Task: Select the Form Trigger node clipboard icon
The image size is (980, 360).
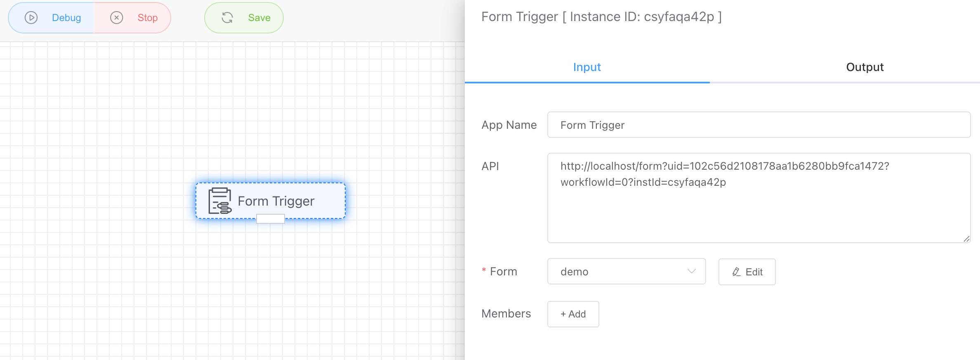Action: click(x=219, y=201)
